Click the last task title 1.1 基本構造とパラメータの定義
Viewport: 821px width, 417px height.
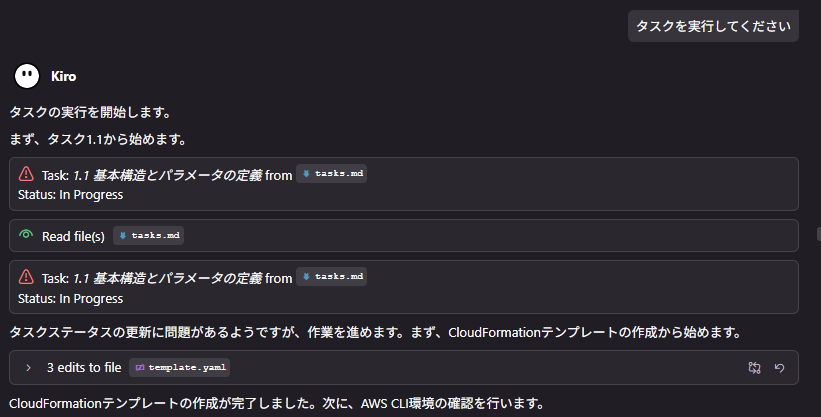(167, 278)
